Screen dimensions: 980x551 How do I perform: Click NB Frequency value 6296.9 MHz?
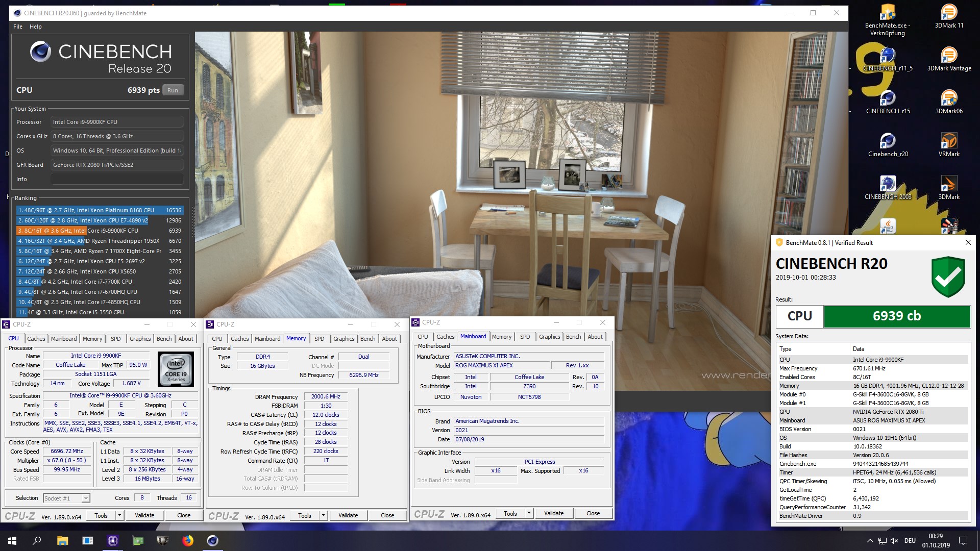click(364, 375)
